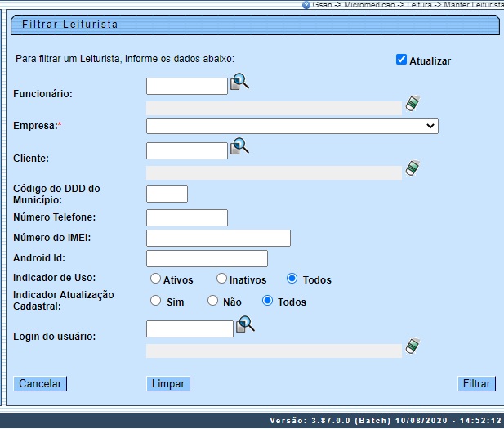This screenshot has width=504, height=429.
Task: Click the greyed Funcionário name display field
Action: click(x=274, y=109)
